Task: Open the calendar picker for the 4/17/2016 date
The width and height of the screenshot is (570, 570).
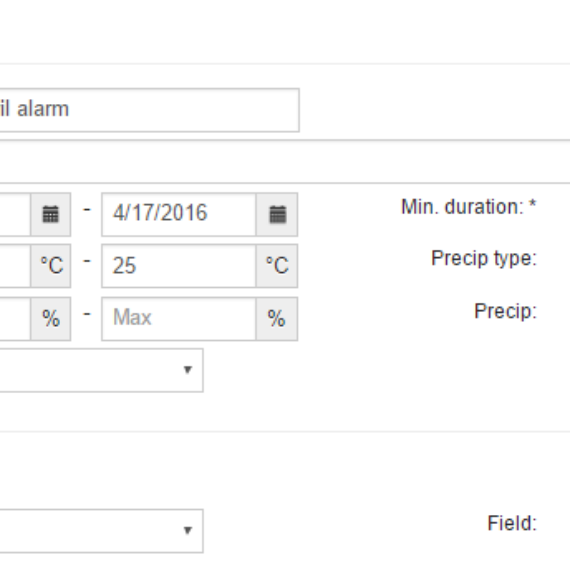Action: tap(277, 214)
